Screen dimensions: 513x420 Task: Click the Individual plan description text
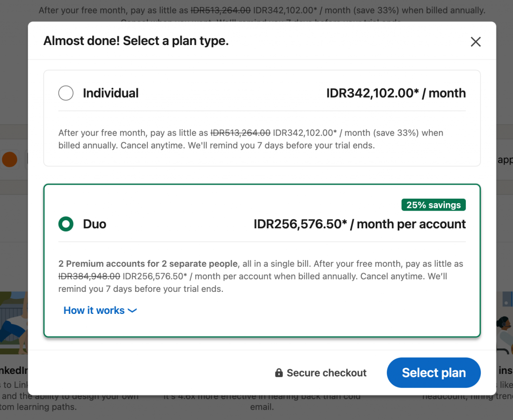250,140
